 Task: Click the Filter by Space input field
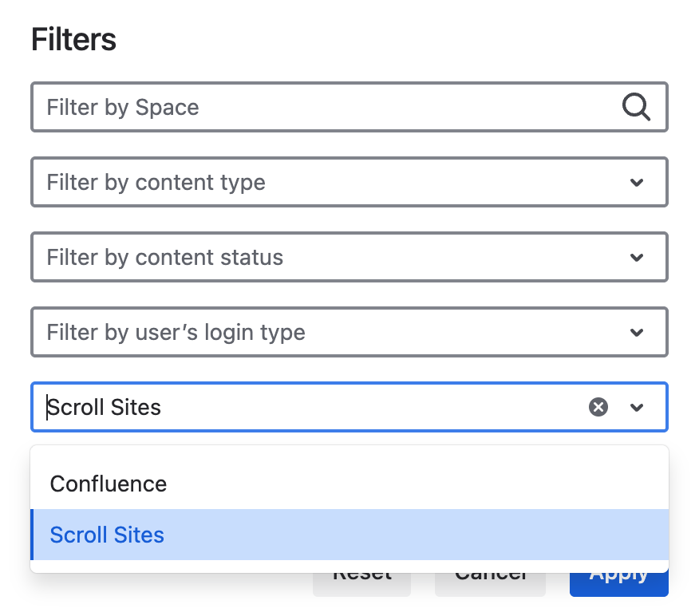pyautogui.click(x=319, y=106)
